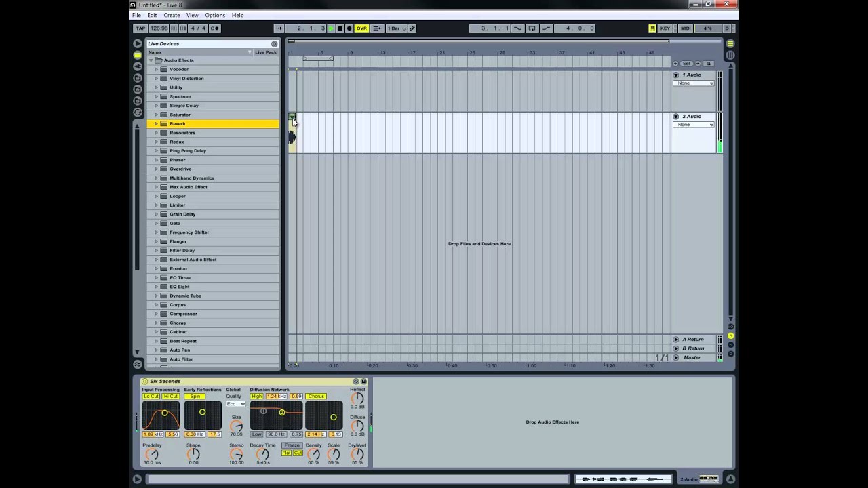Image resolution: width=868 pixels, height=488 pixels.
Task: Open the Create menu
Action: tap(172, 15)
